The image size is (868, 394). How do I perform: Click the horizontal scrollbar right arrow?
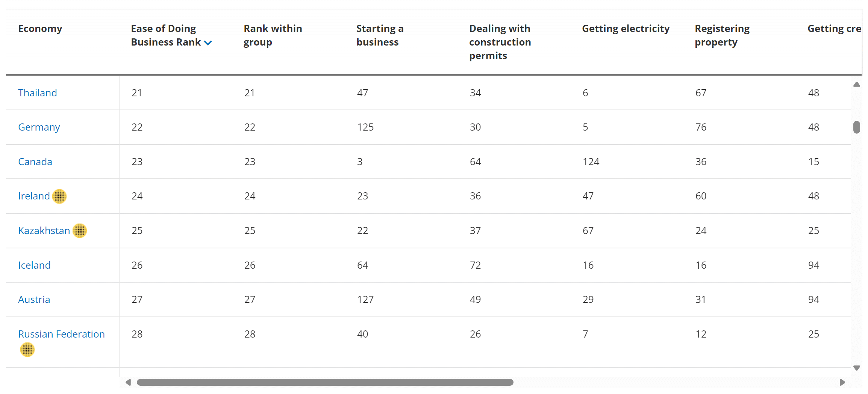coord(842,382)
